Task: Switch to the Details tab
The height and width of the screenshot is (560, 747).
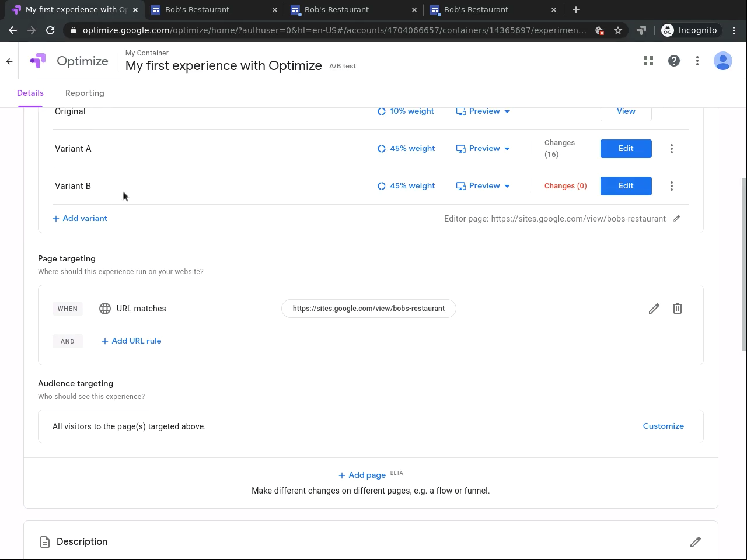Action: coord(30,93)
